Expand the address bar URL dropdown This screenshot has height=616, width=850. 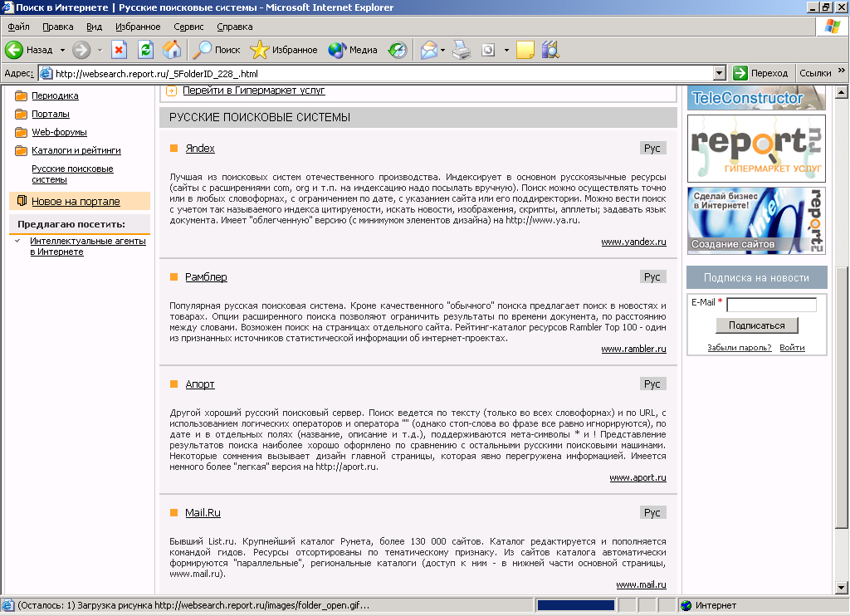[720, 73]
